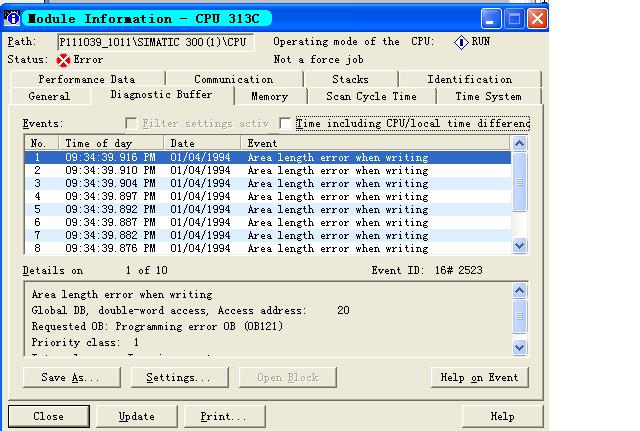Open the Memory tab

[270, 96]
